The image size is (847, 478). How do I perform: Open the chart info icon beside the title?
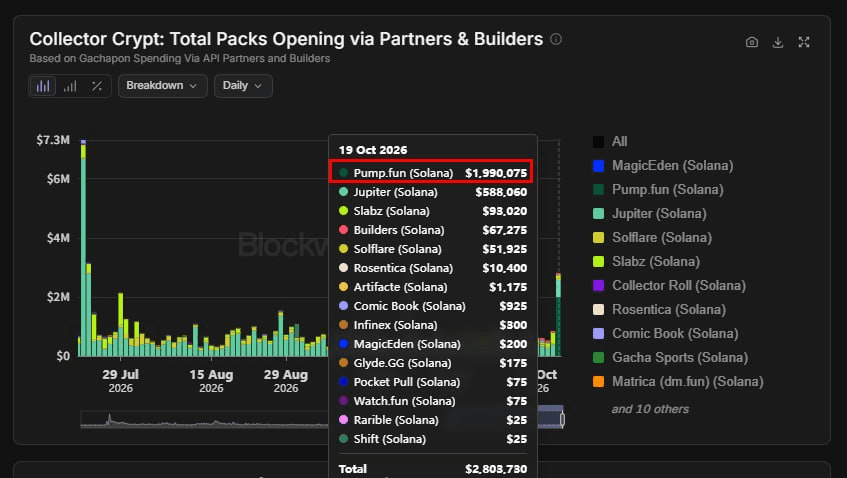[556, 39]
